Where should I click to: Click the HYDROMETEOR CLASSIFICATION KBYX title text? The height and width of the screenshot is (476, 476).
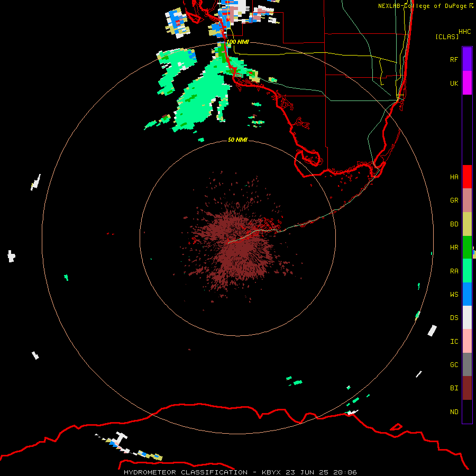240,472
